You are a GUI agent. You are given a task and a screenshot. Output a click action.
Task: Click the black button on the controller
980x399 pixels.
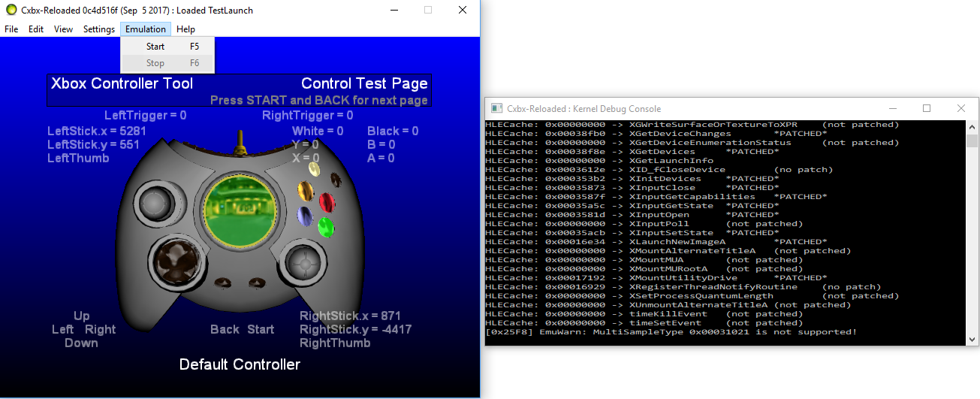click(x=335, y=179)
